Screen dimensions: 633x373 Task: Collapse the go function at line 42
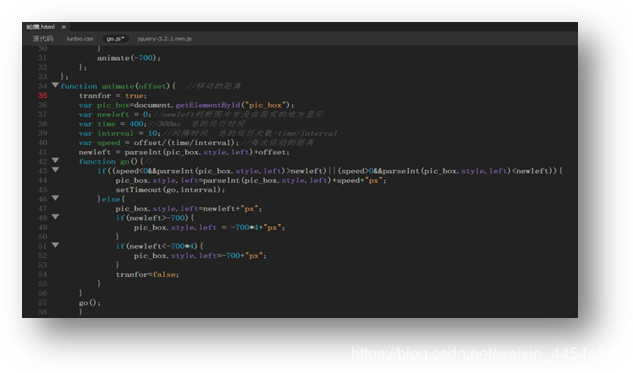coord(55,161)
